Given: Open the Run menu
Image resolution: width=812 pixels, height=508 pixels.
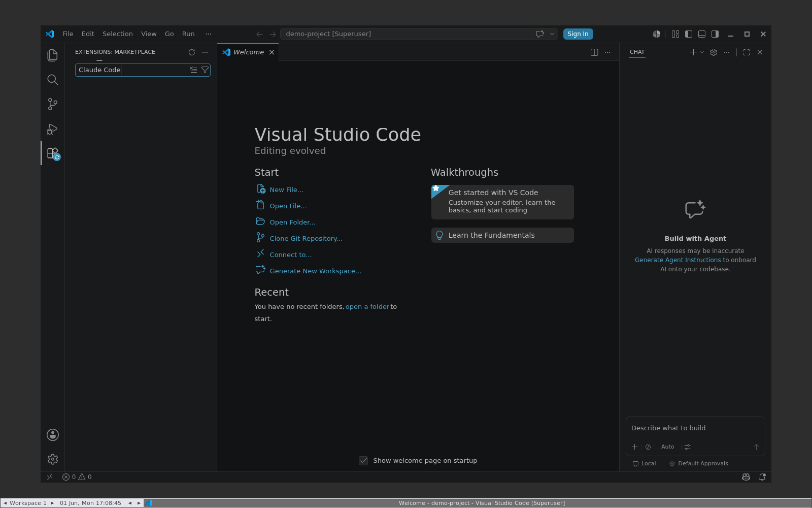Looking at the screenshot, I should pyautogui.click(x=188, y=34).
